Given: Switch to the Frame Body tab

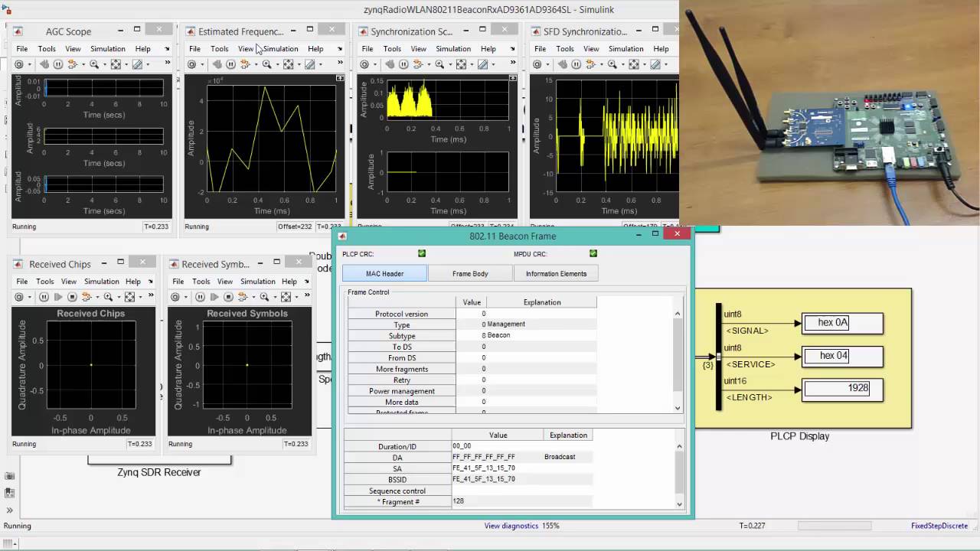Looking at the screenshot, I should click(x=470, y=273).
